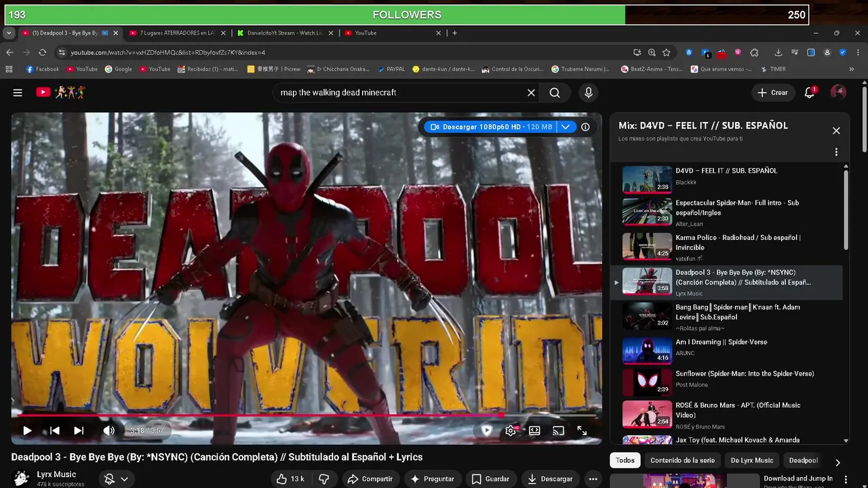Reload the page
Viewport: 868px width, 488px height.
point(42,52)
